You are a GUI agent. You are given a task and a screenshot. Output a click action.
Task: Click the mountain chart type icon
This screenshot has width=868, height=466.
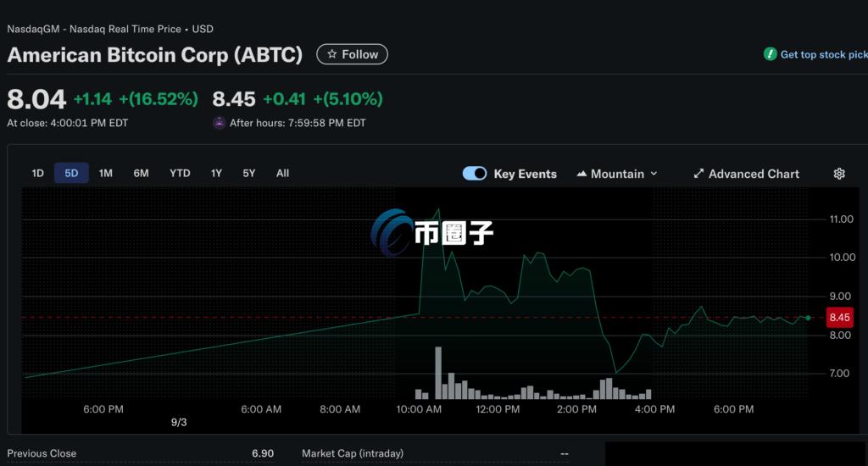581,174
